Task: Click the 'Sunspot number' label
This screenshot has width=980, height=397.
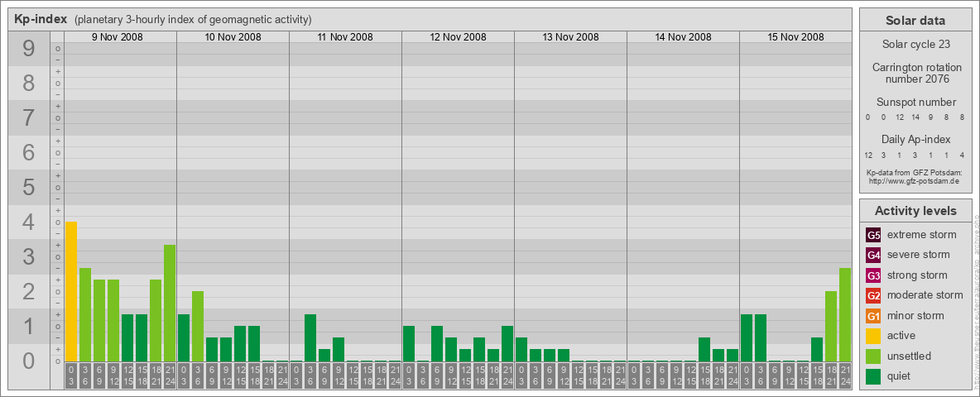Action: (x=916, y=103)
